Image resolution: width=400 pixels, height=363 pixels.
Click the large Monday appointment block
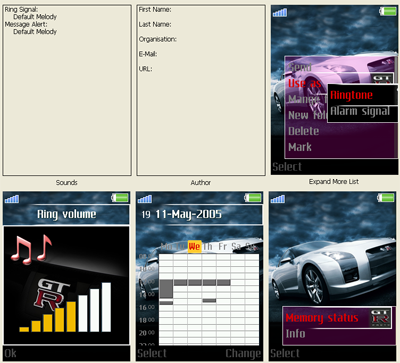click(166, 289)
